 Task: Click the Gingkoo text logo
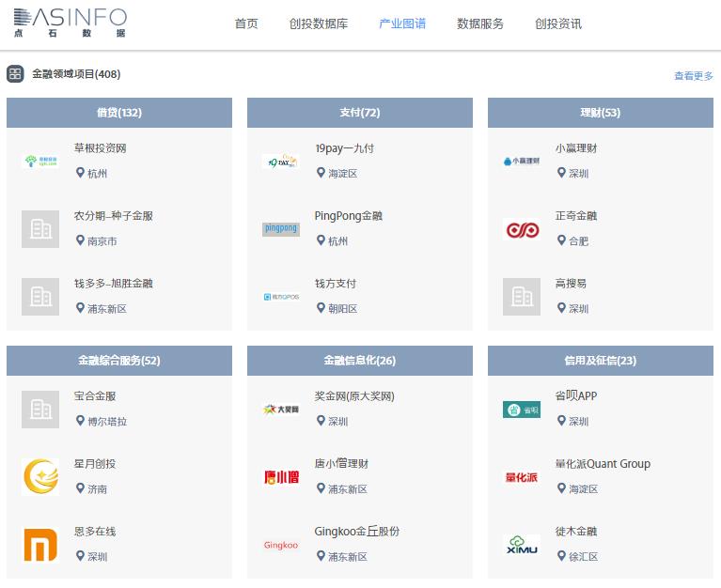(x=281, y=545)
